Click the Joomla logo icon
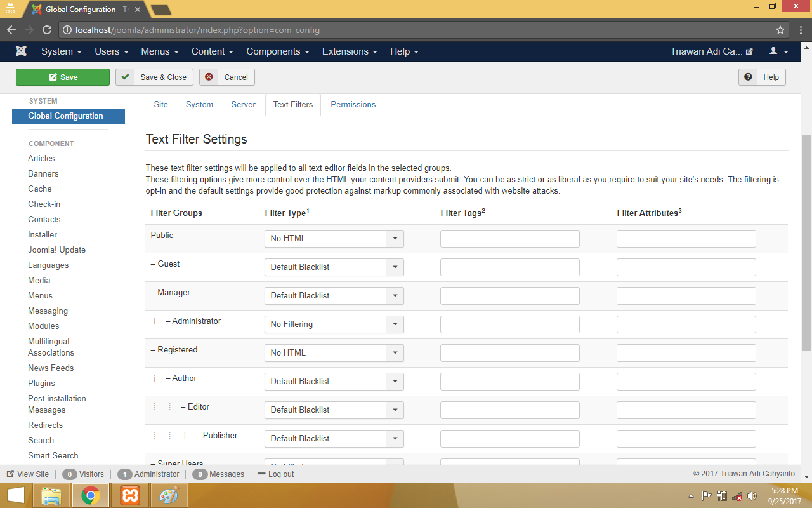The width and height of the screenshot is (812, 508). point(22,51)
